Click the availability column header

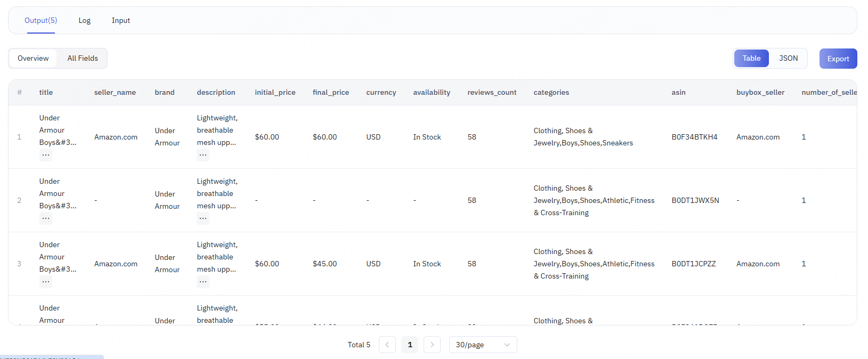[x=432, y=92]
